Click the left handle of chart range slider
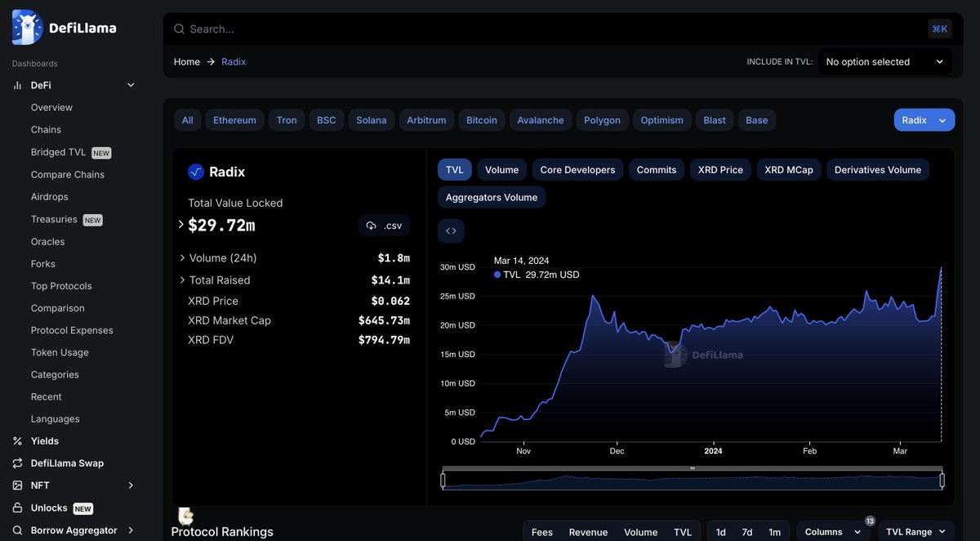 pos(443,481)
